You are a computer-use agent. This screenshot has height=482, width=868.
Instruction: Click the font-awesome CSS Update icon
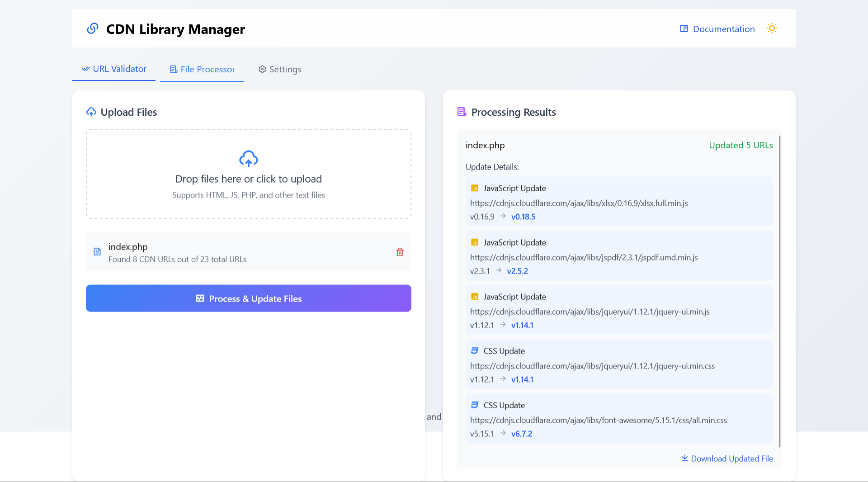pyautogui.click(x=475, y=405)
